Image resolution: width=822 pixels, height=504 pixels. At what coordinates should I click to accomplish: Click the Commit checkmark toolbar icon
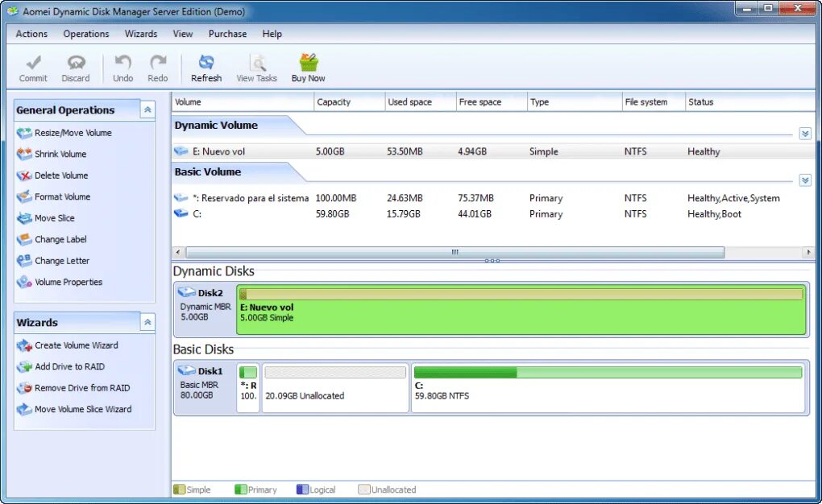[34, 63]
